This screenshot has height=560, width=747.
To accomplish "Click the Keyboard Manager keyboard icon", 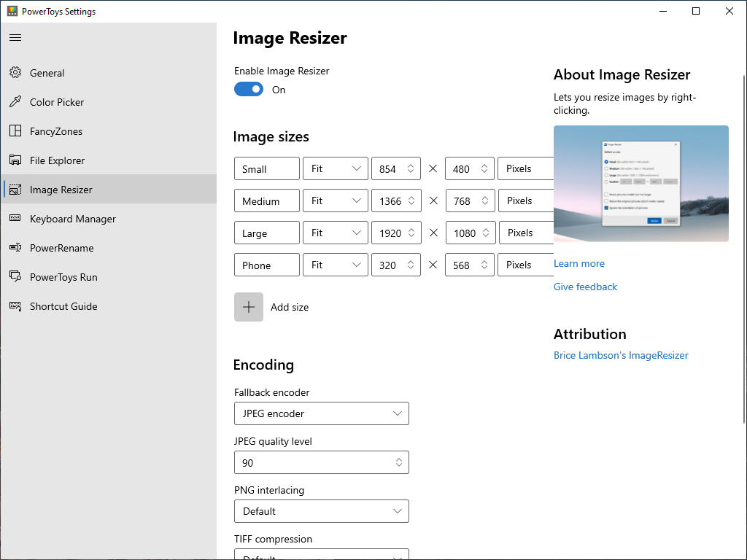I will (x=15, y=218).
